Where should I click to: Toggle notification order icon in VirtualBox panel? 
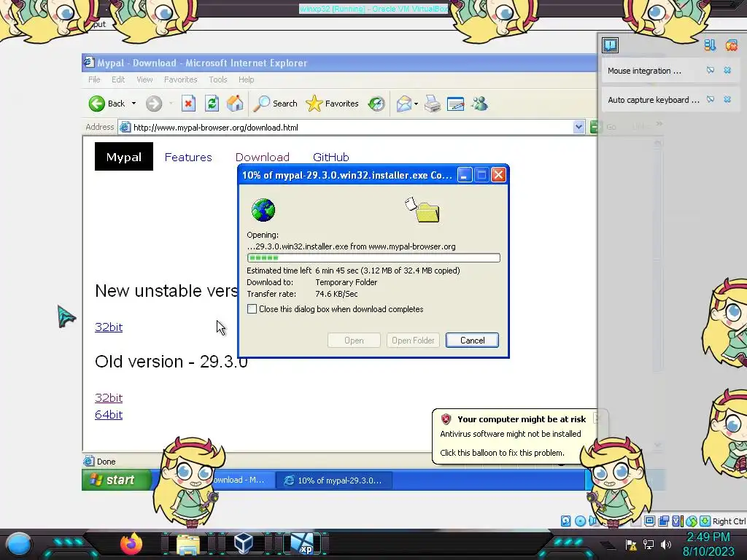(x=710, y=44)
